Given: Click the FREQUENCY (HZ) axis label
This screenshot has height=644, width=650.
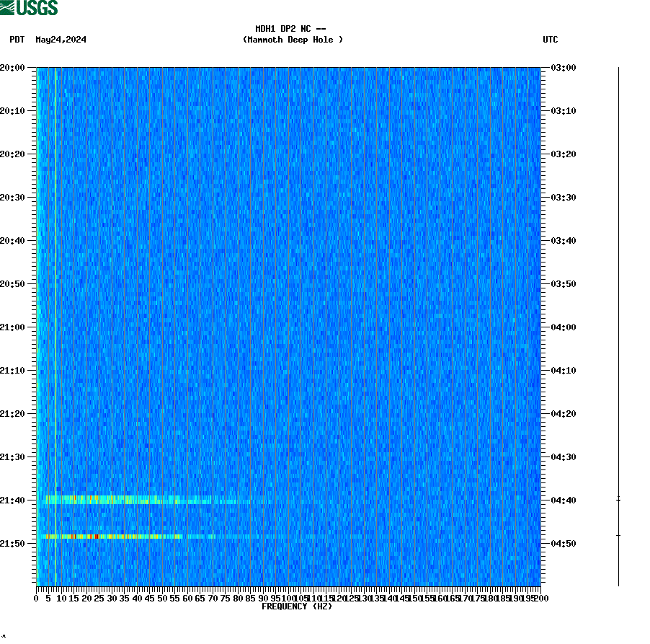Looking at the screenshot, I should [297, 606].
